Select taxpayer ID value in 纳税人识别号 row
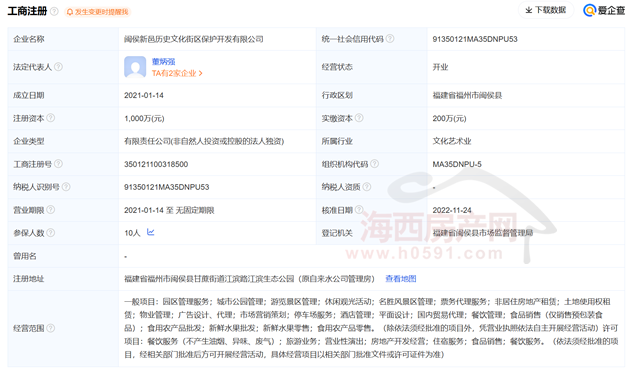 coord(167,187)
